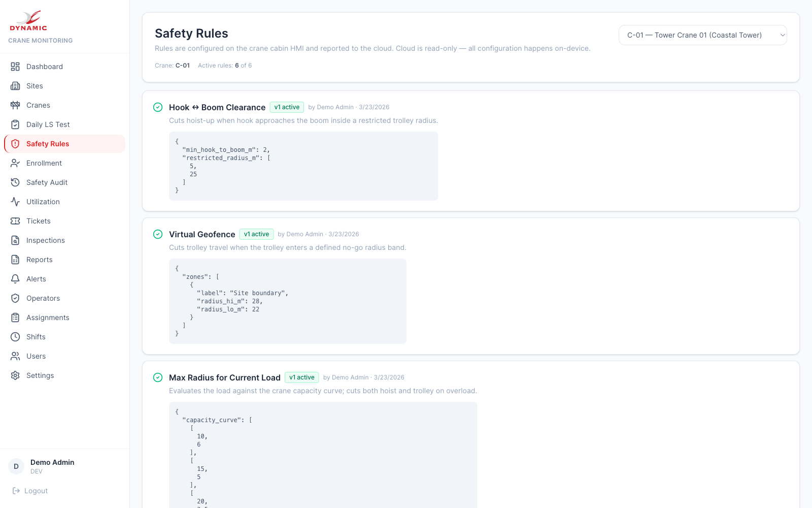The width and height of the screenshot is (812, 508).
Task: Click the Safety Rules shield icon
Action: 15,144
